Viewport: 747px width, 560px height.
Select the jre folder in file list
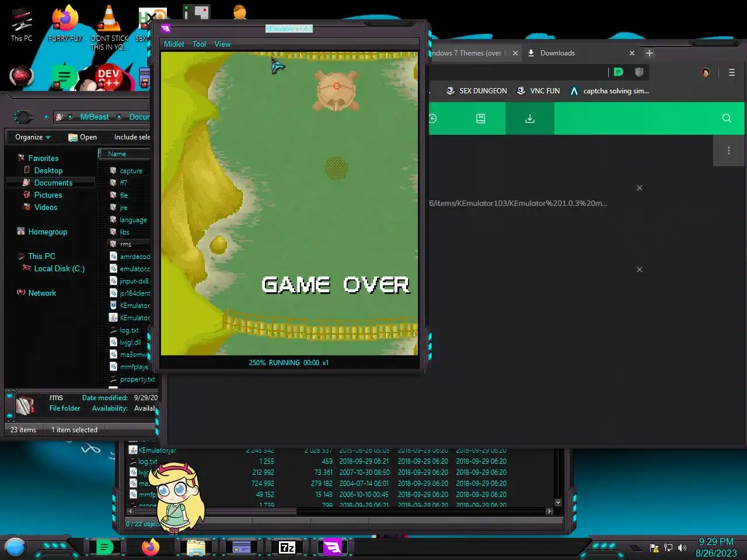[123, 208]
